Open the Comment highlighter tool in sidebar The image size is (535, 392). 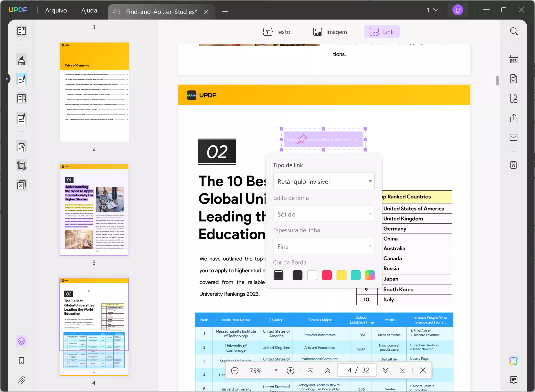click(21, 60)
